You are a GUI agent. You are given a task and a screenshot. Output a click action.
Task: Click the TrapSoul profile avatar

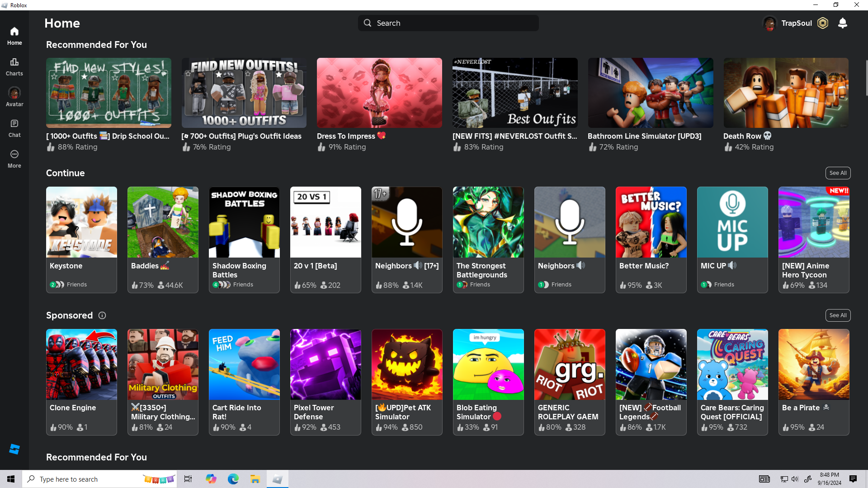coord(769,23)
